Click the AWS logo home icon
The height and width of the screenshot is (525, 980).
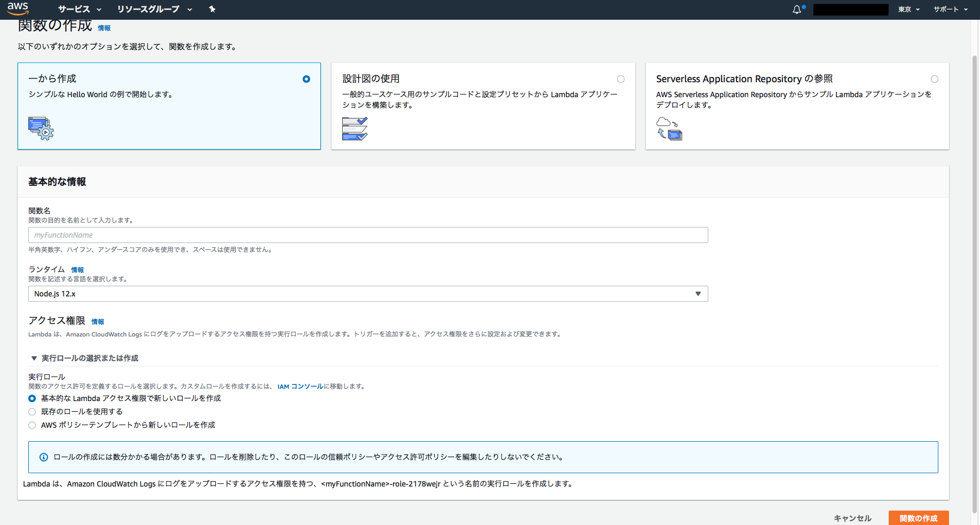pos(18,9)
